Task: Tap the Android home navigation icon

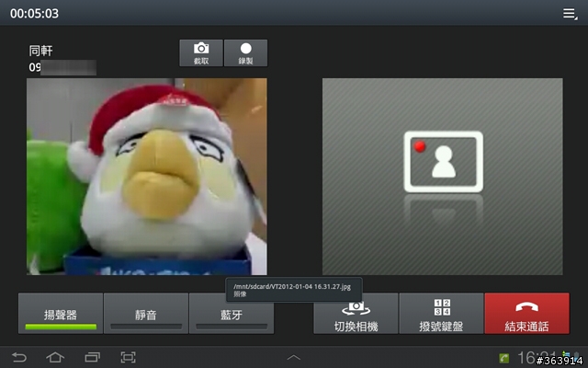Action: (55, 357)
